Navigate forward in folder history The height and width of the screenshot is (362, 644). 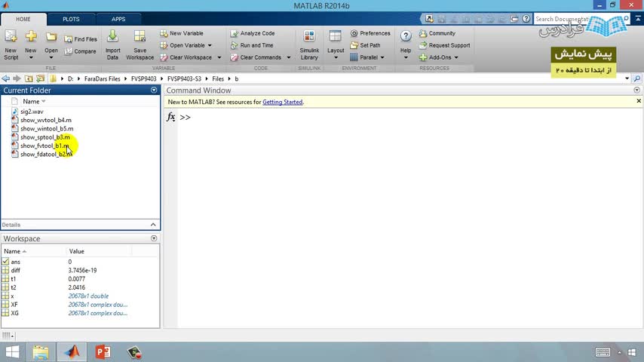pos(17,78)
